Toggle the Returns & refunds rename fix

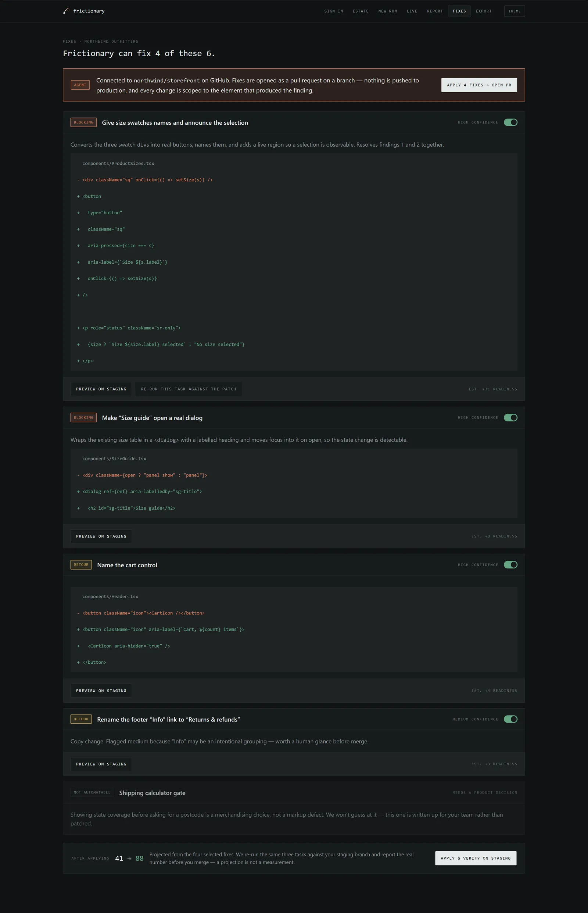click(x=510, y=719)
